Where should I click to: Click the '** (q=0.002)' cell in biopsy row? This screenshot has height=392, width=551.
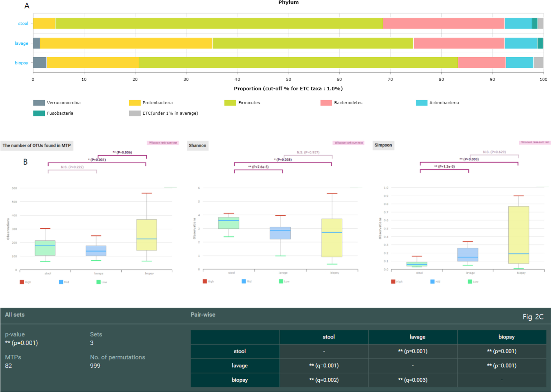point(324,380)
